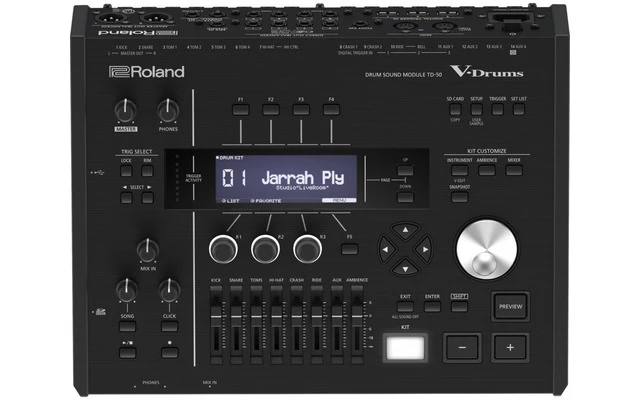640x400 pixels.
Task: Grab the KICK fader
Action: pos(216,316)
